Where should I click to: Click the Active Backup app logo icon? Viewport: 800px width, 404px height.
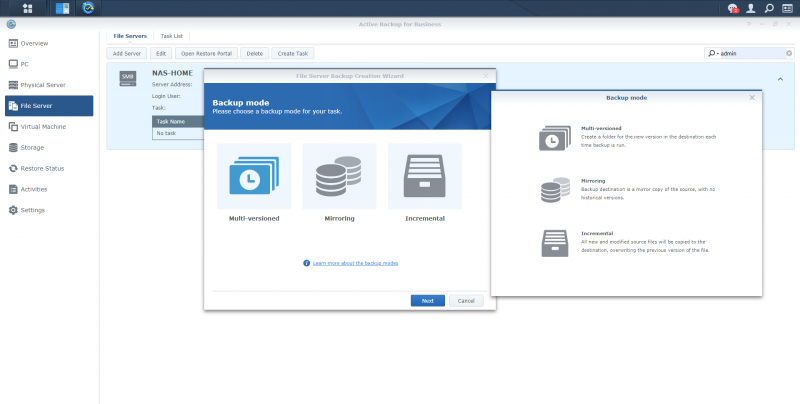[11, 24]
